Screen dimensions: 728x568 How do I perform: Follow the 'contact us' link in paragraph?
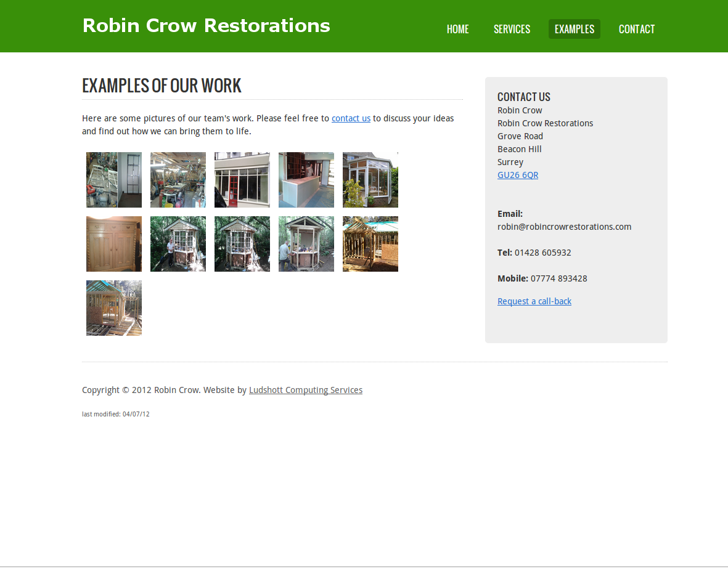point(351,118)
